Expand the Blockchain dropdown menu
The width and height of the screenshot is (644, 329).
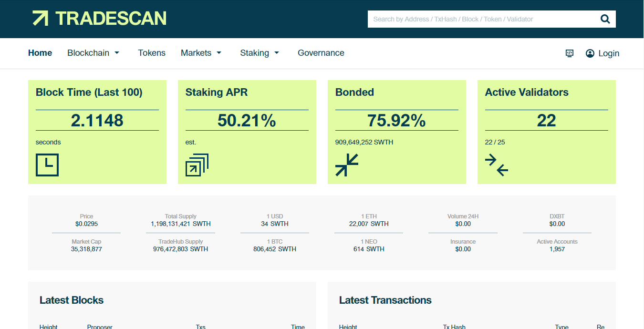pos(93,53)
